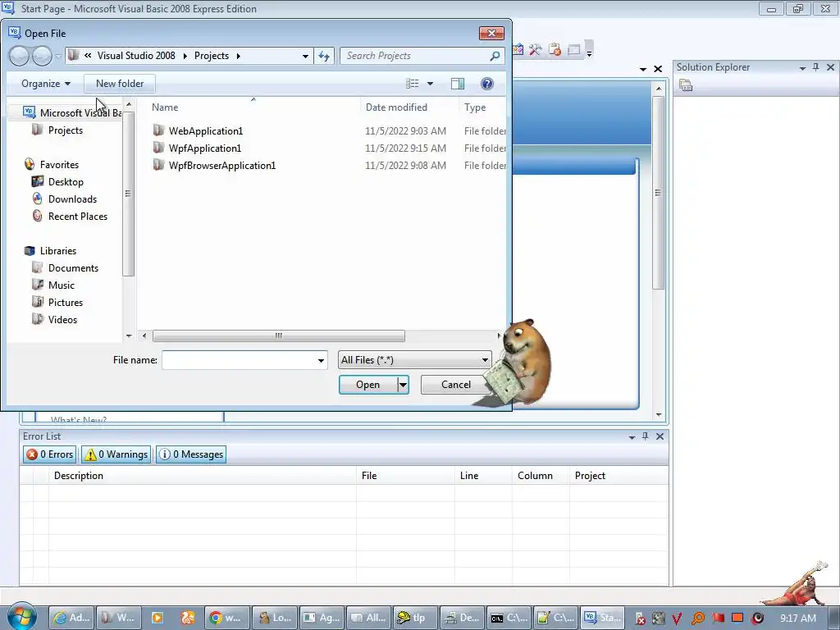Open the All Files (*.*) type dropdown
This screenshot has height=630, width=840.
point(414,360)
